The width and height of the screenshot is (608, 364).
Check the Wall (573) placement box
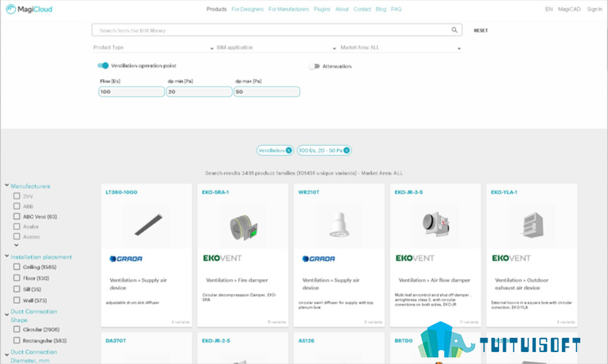tap(16, 300)
